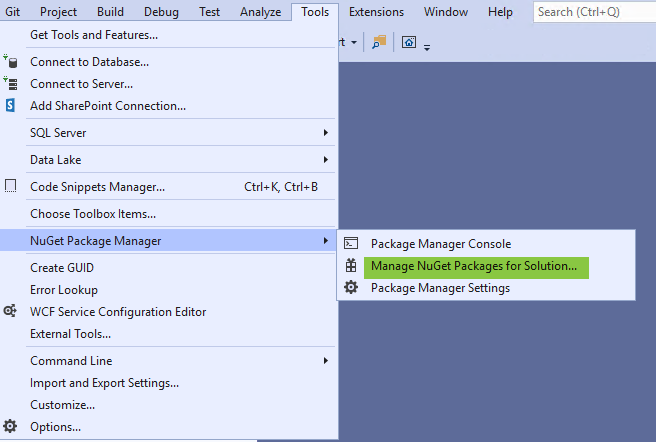656x442 pixels.
Task: Click the Manage NuGet Packages gift icon
Action: (x=351, y=265)
